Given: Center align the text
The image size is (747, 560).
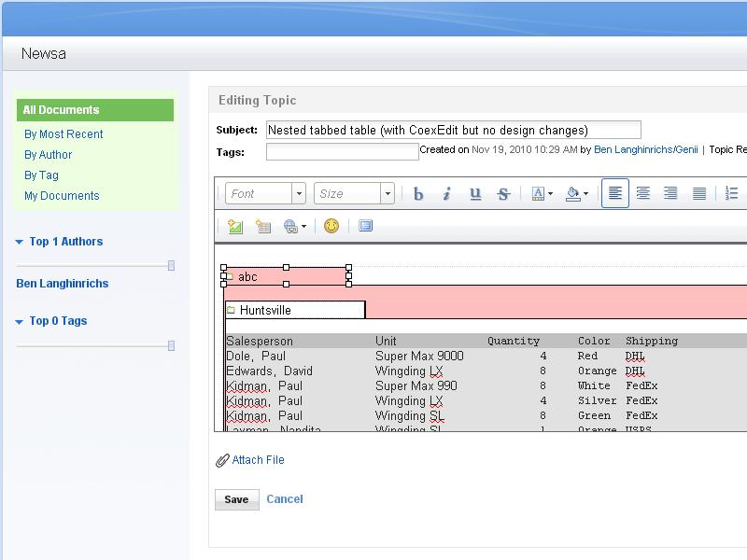Looking at the screenshot, I should click(643, 194).
